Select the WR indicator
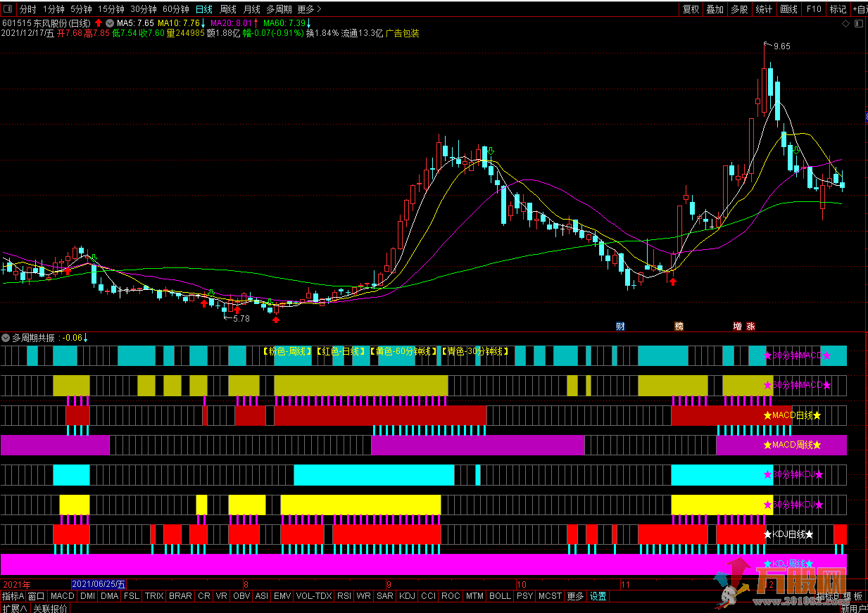The height and width of the screenshot is (613, 868). [364, 596]
